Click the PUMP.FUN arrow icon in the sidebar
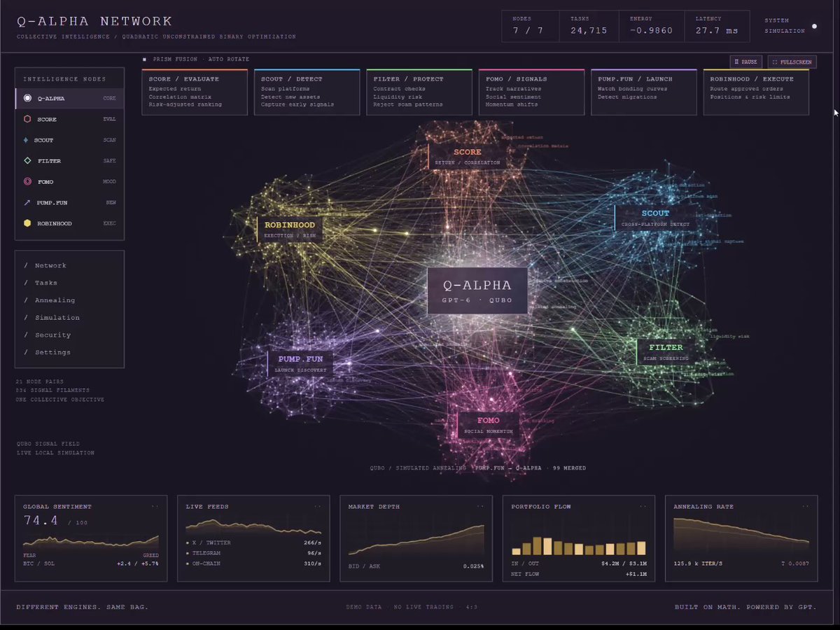The height and width of the screenshot is (630, 840). tap(27, 202)
